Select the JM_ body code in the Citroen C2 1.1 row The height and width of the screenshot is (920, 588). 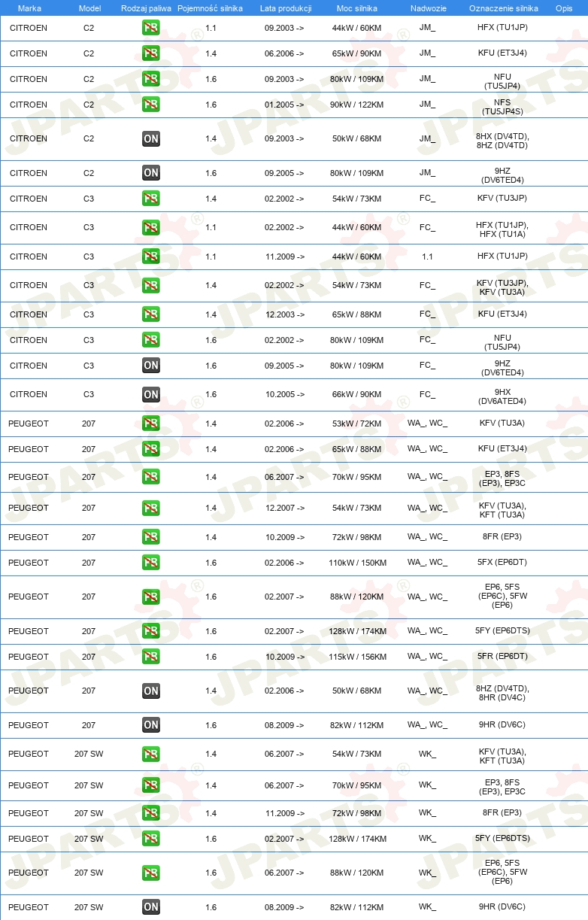point(427,28)
